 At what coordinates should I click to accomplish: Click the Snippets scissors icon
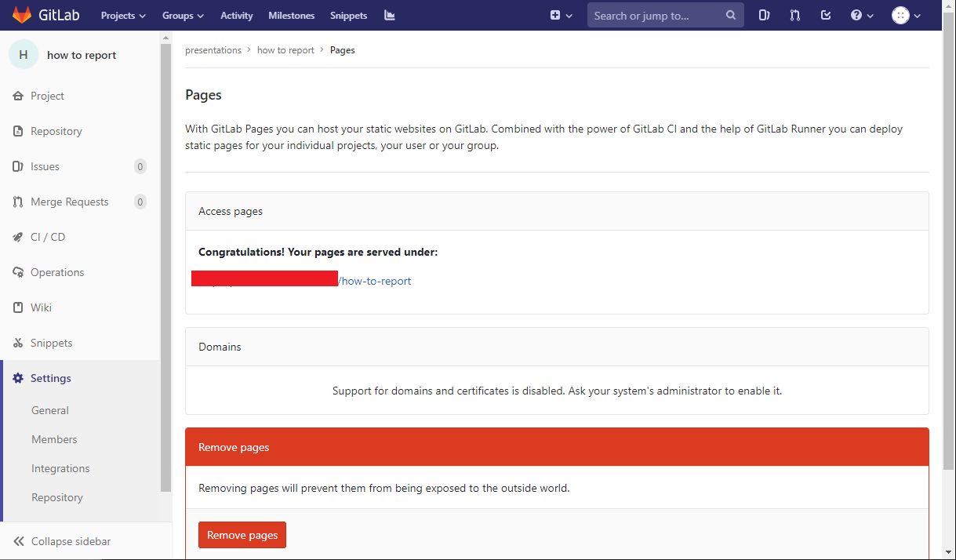(18, 343)
